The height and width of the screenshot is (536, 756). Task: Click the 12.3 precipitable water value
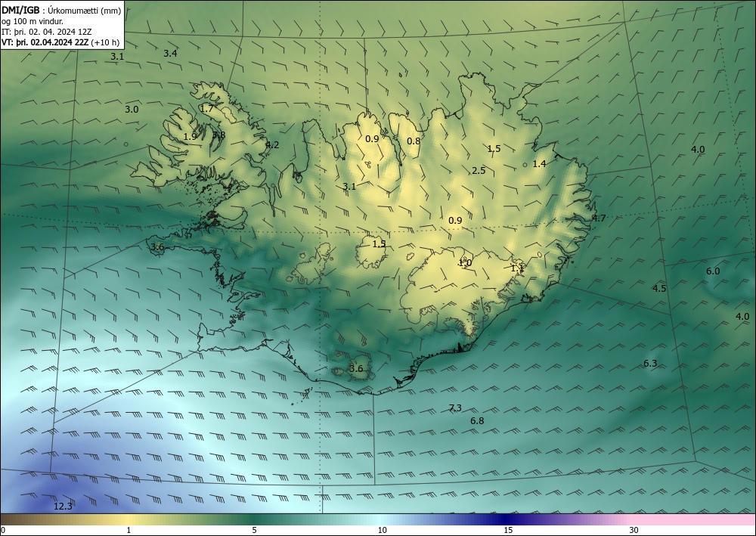click(63, 506)
